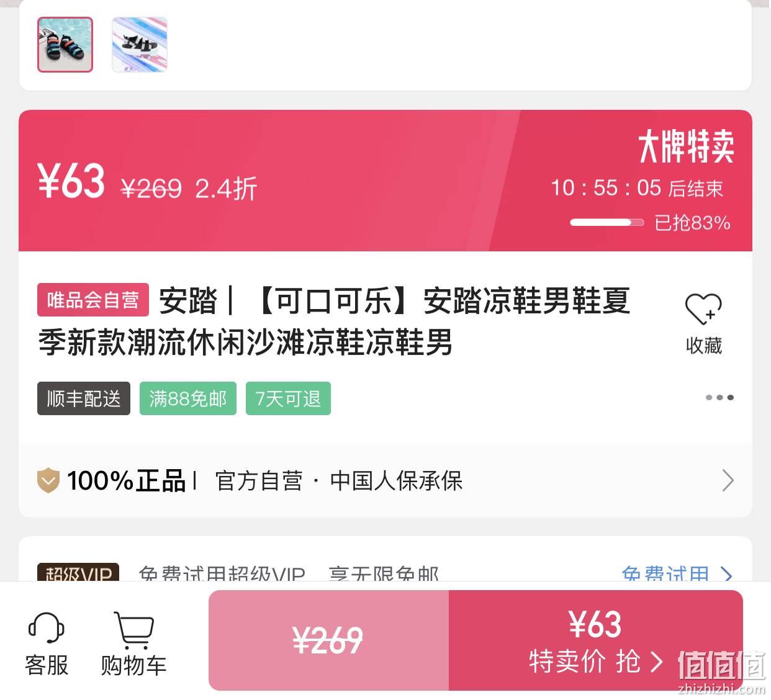Tap the 收藏 label under heart
This screenshot has height=700, width=771.
coord(704,346)
